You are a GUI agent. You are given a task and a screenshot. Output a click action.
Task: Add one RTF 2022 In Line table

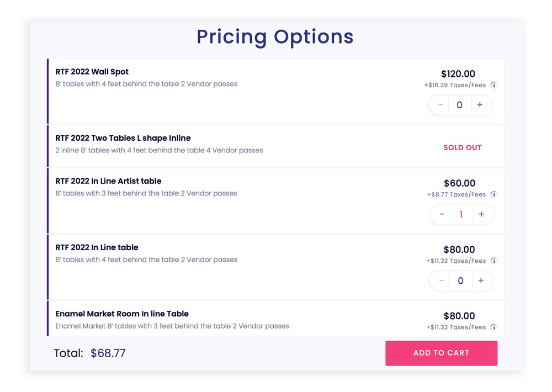point(481,280)
